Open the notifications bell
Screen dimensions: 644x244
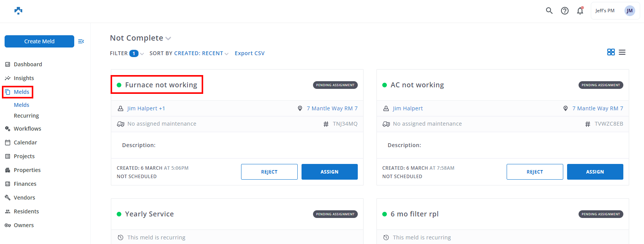580,11
